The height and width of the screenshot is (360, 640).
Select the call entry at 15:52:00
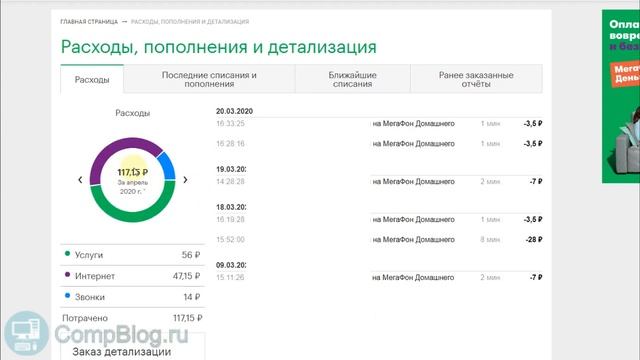[x=379, y=239]
